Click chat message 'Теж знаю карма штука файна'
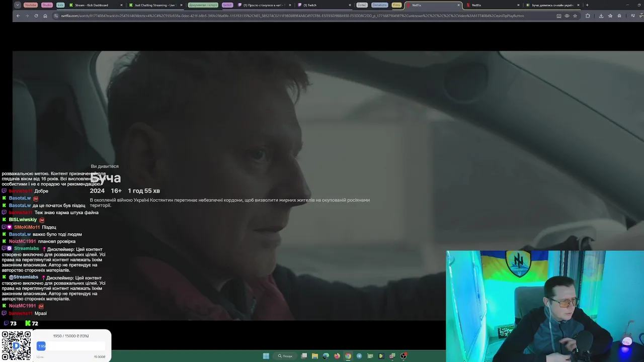Screen dimensions: 644x362 [66, 213]
